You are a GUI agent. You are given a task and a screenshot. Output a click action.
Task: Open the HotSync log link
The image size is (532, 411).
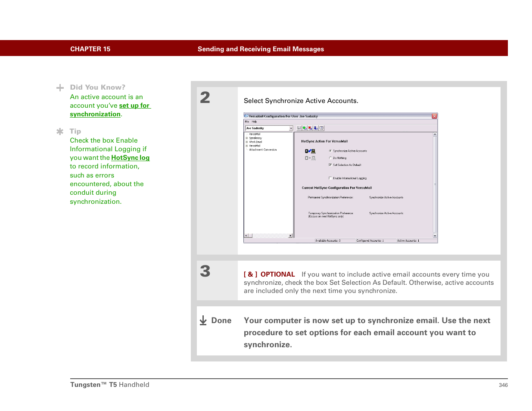[x=130, y=158]
